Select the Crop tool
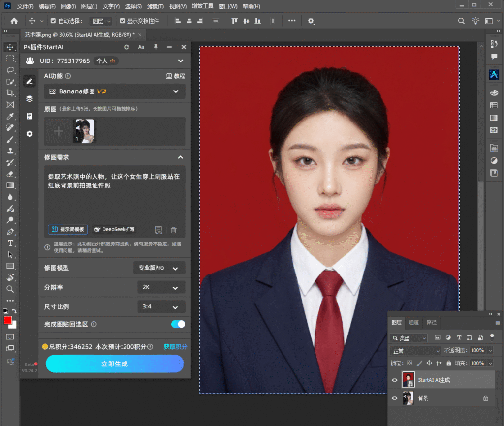Screen dimensions: 504x426 10,93
